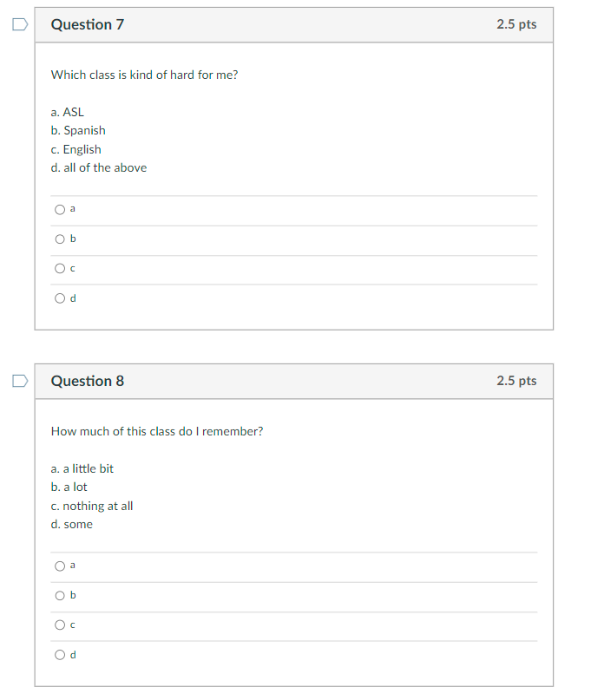Screen dimensions: 604x700
Task: Select radio option a for Question 7
Action: (x=60, y=209)
